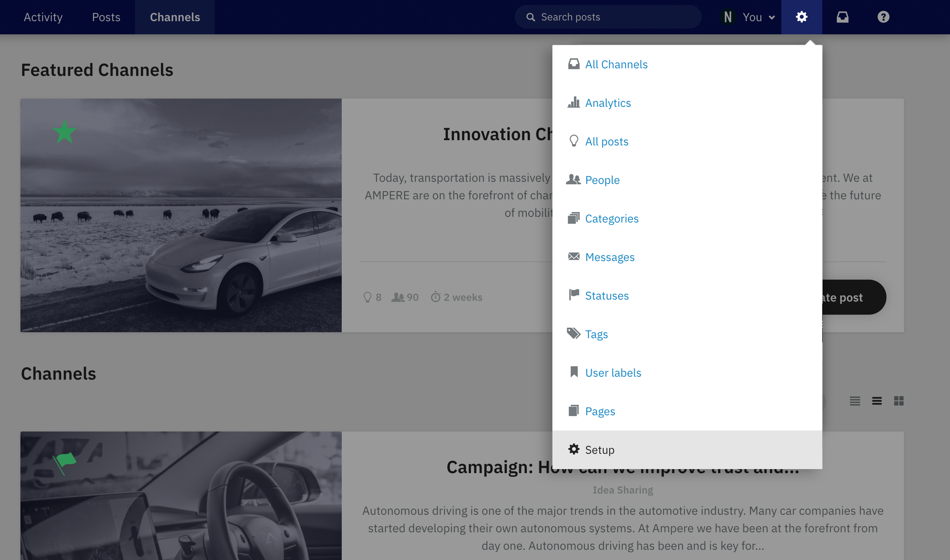Viewport: 950px width, 560px height.
Task: Open the inbox tray icon
Action: click(842, 17)
